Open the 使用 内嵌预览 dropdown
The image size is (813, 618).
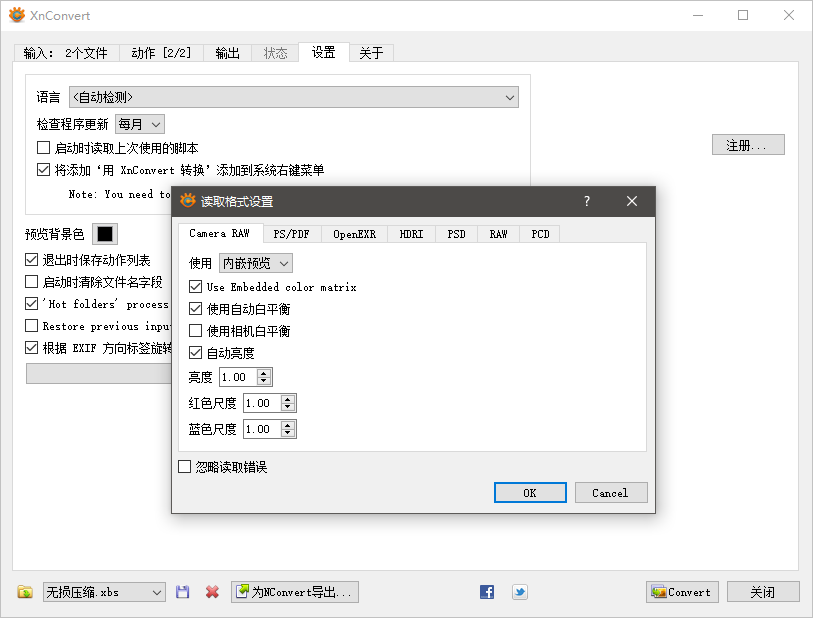[256, 263]
